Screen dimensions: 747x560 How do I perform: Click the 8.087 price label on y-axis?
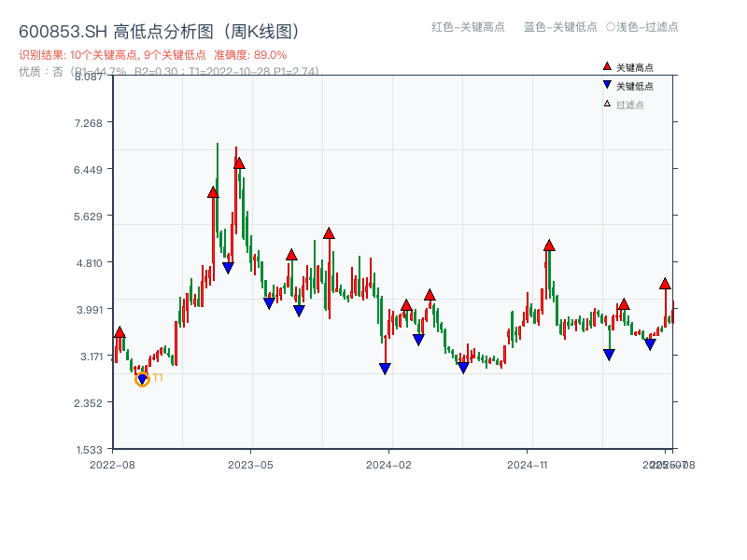click(x=89, y=79)
